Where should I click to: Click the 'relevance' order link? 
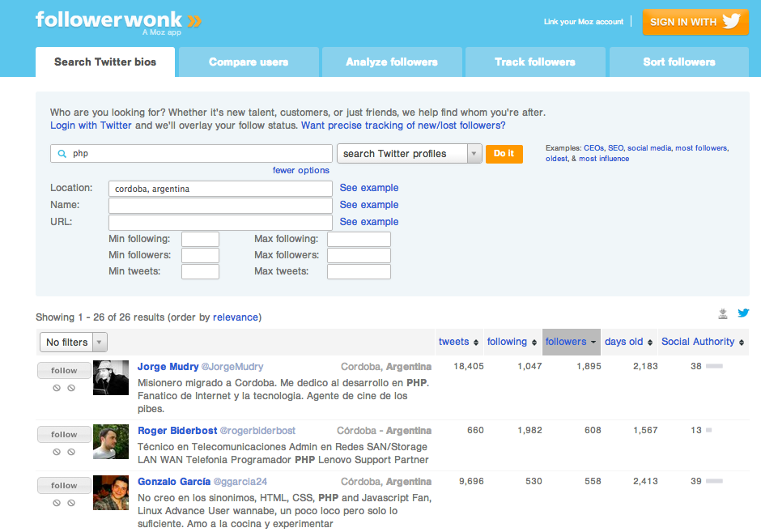click(236, 317)
